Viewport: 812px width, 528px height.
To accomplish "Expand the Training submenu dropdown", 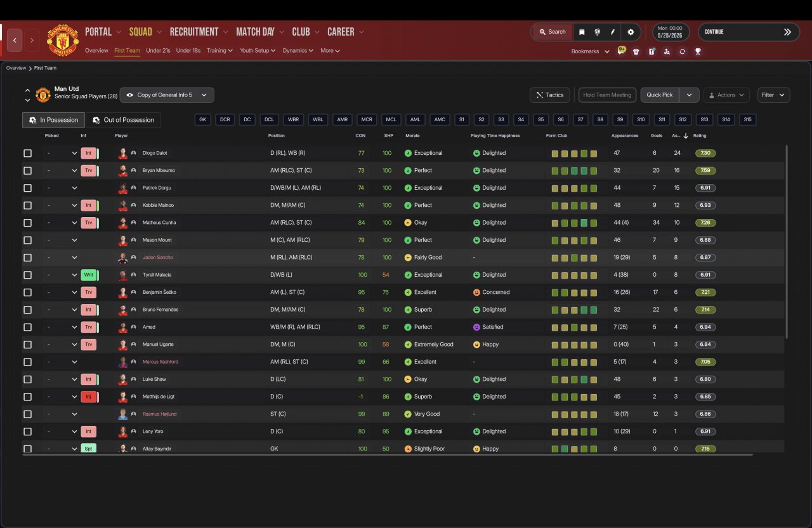I will [219, 51].
